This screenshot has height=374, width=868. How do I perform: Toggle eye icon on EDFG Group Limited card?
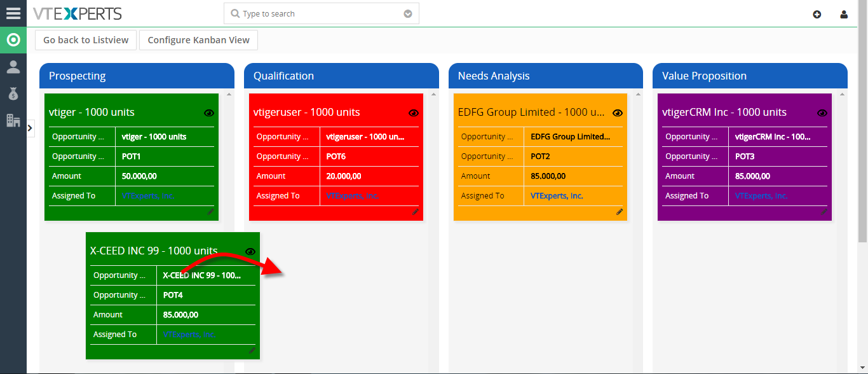618,113
